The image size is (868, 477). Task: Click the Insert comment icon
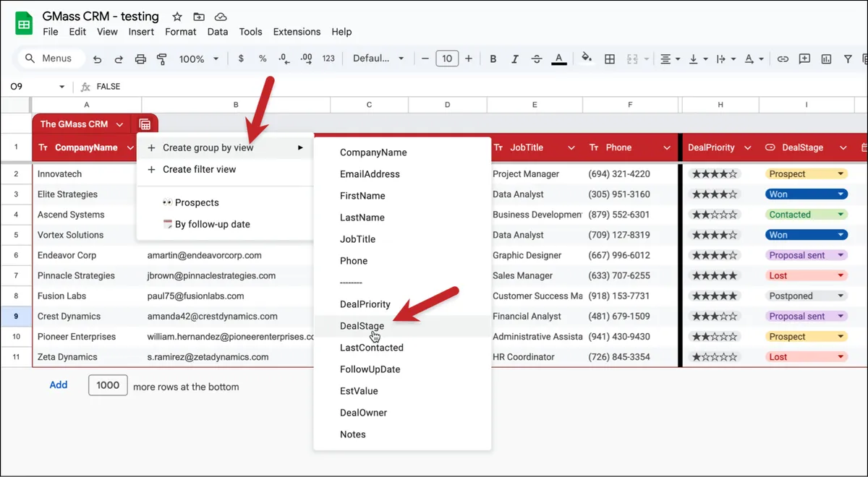(804, 59)
